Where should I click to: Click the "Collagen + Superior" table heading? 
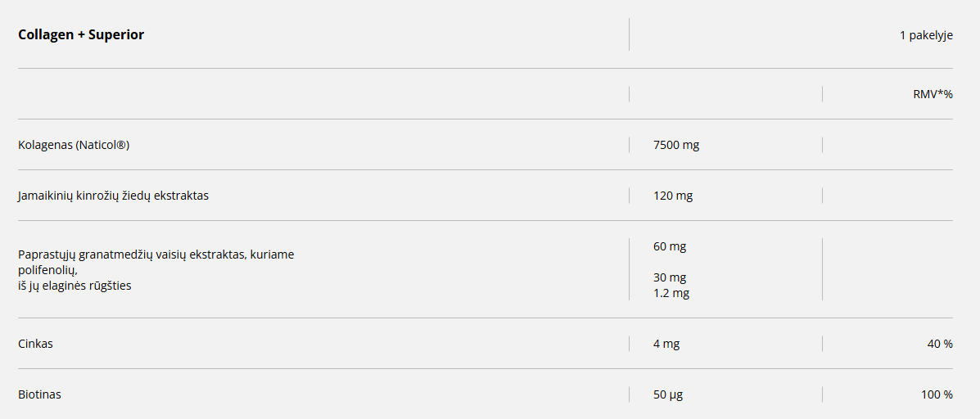pyautogui.click(x=81, y=34)
